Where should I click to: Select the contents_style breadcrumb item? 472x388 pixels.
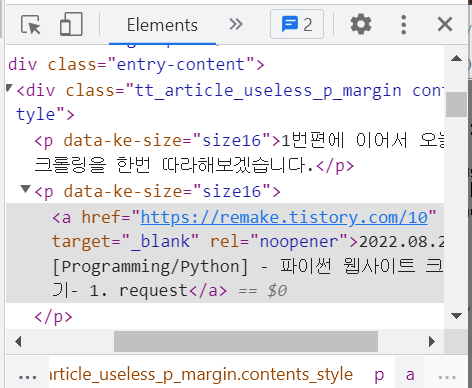201,375
